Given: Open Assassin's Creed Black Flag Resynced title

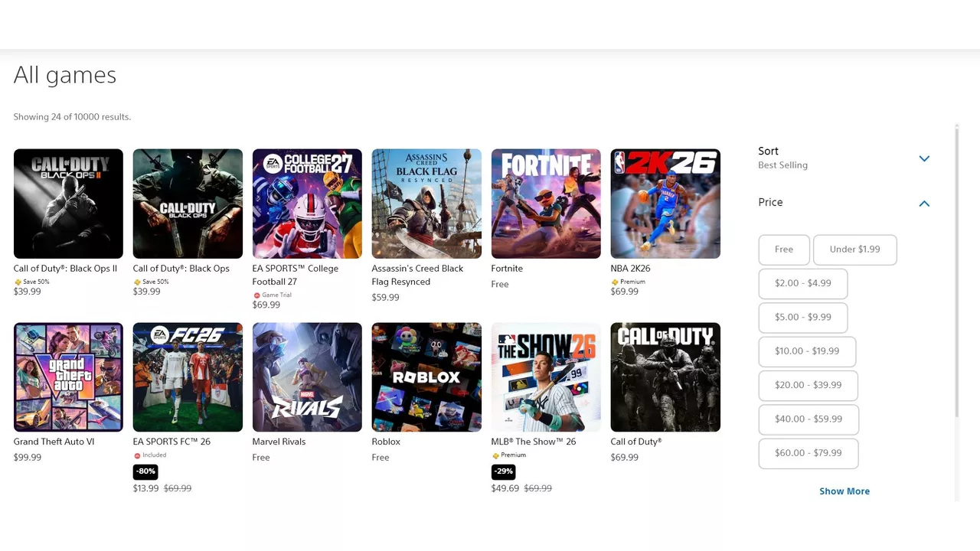Looking at the screenshot, I should coord(418,275).
